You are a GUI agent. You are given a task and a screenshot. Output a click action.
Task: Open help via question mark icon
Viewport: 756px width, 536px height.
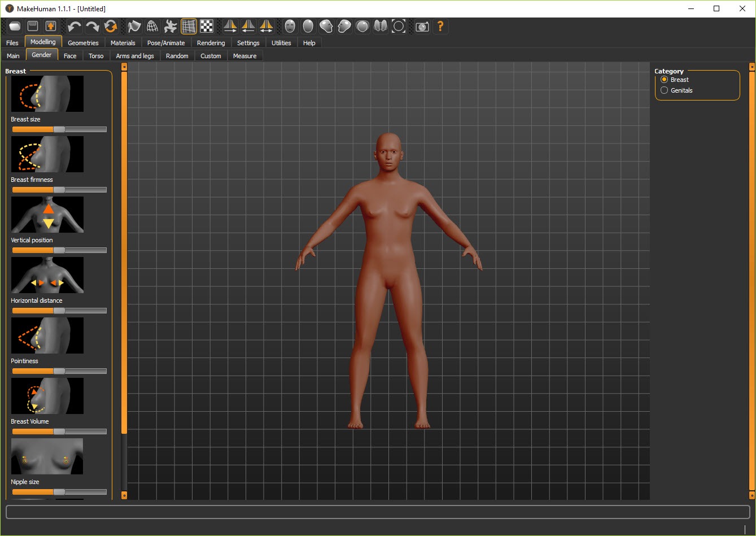[x=440, y=27]
